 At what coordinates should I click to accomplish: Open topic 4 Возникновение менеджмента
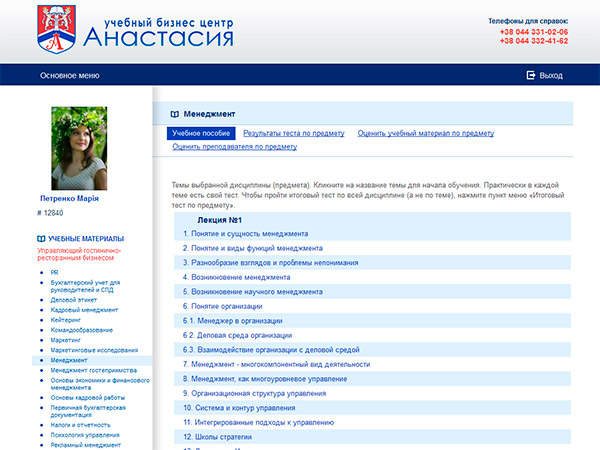(236, 277)
